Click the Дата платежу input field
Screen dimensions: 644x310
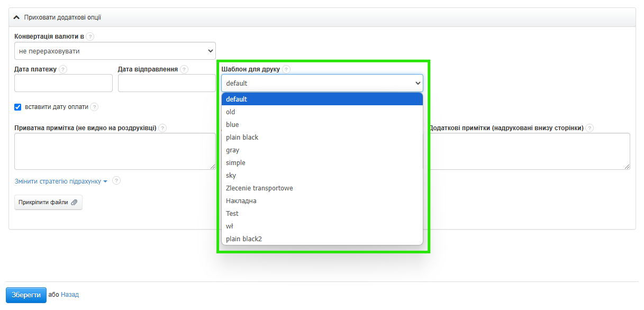pos(64,83)
